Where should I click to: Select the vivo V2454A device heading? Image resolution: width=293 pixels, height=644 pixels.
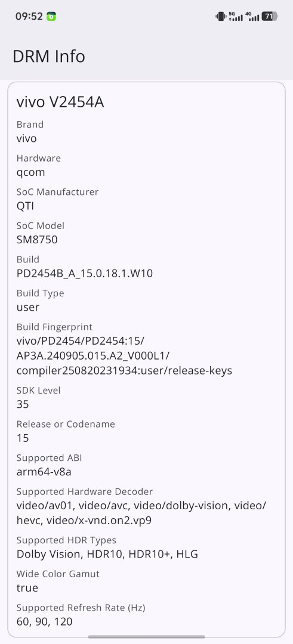[60, 102]
